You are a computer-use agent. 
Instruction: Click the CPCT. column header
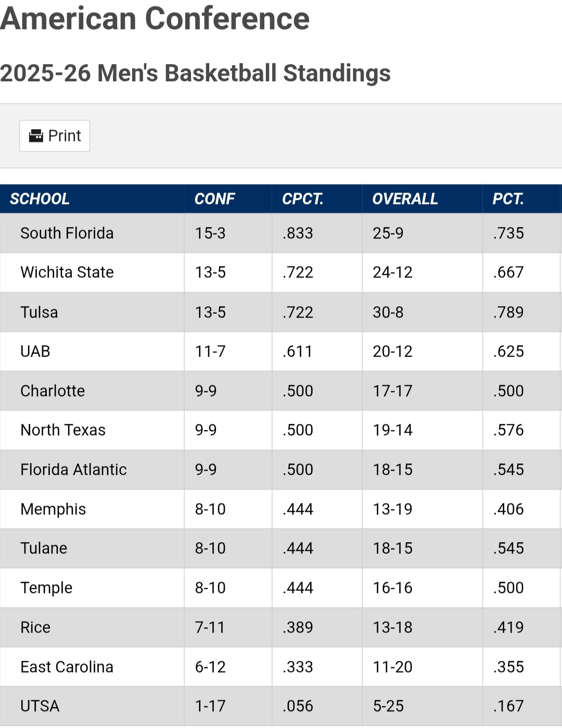[x=302, y=199]
